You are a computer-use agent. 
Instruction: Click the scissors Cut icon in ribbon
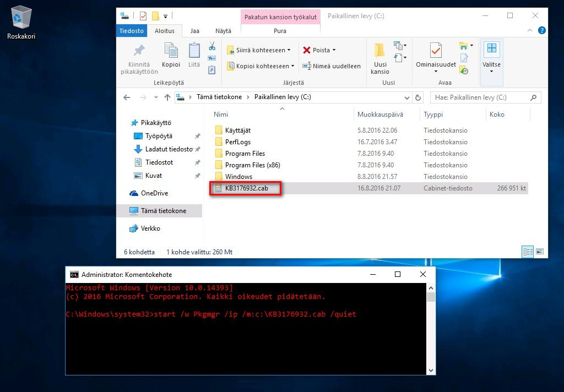212,46
